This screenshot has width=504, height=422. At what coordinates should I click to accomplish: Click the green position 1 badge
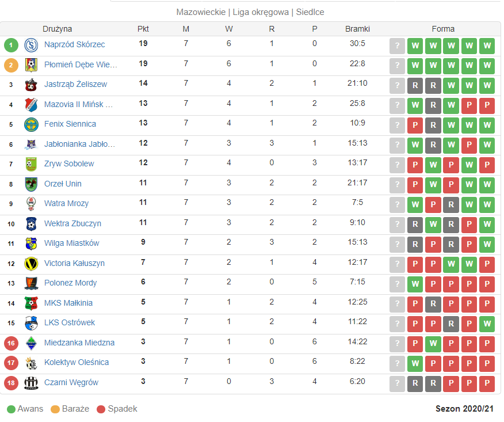point(11,45)
